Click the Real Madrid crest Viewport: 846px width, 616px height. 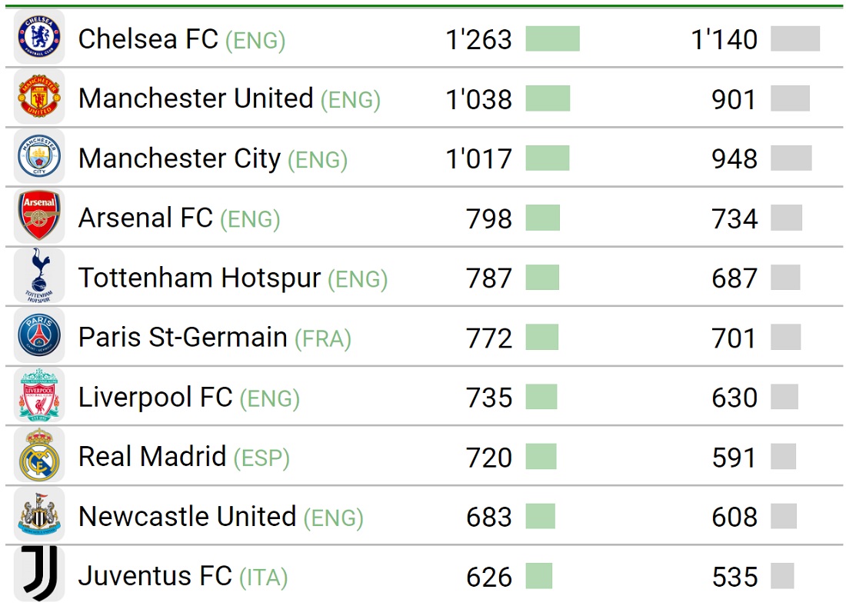click(39, 455)
